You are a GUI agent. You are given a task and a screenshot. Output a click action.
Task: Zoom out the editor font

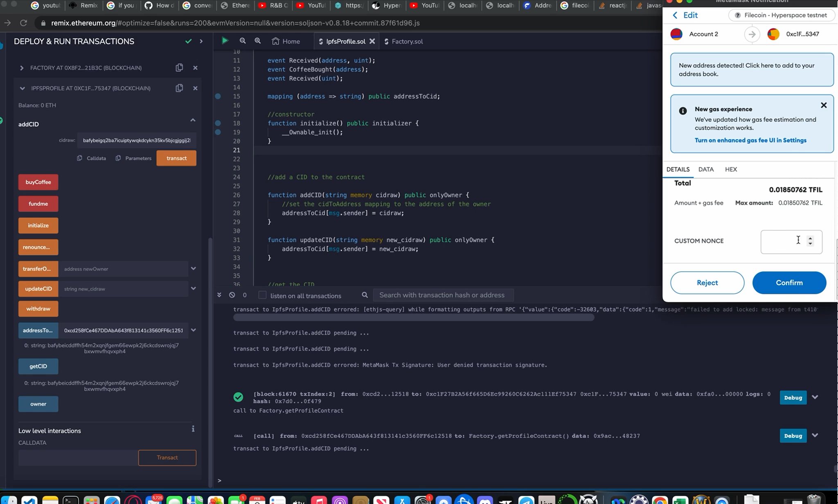point(243,41)
